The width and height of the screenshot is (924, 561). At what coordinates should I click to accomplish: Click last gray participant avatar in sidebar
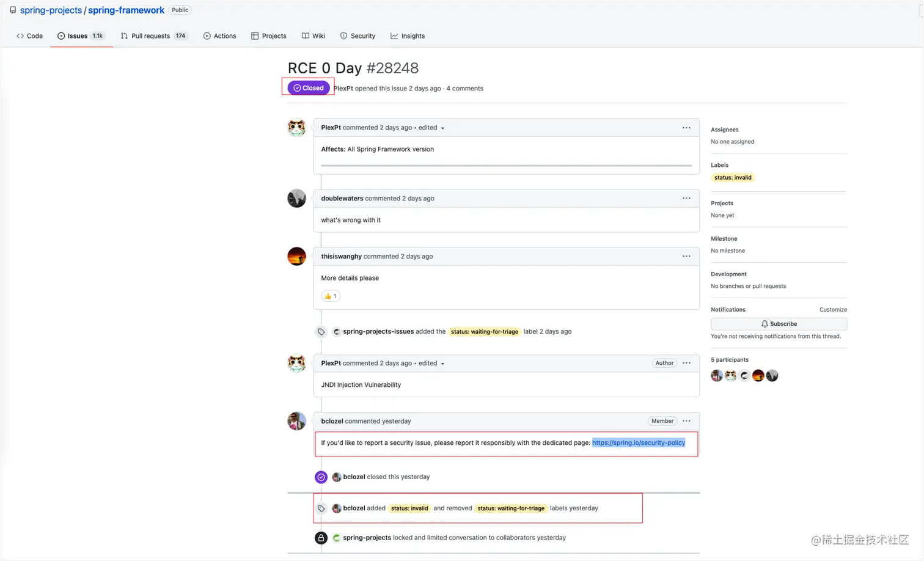(x=772, y=376)
